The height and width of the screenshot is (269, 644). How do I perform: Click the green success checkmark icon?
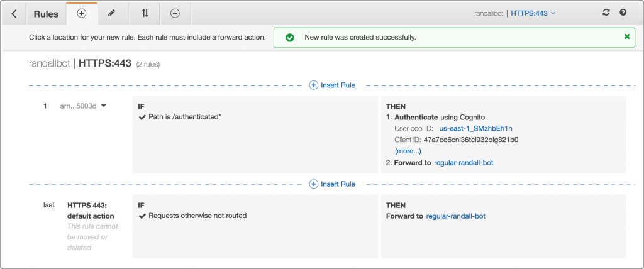pyautogui.click(x=290, y=37)
